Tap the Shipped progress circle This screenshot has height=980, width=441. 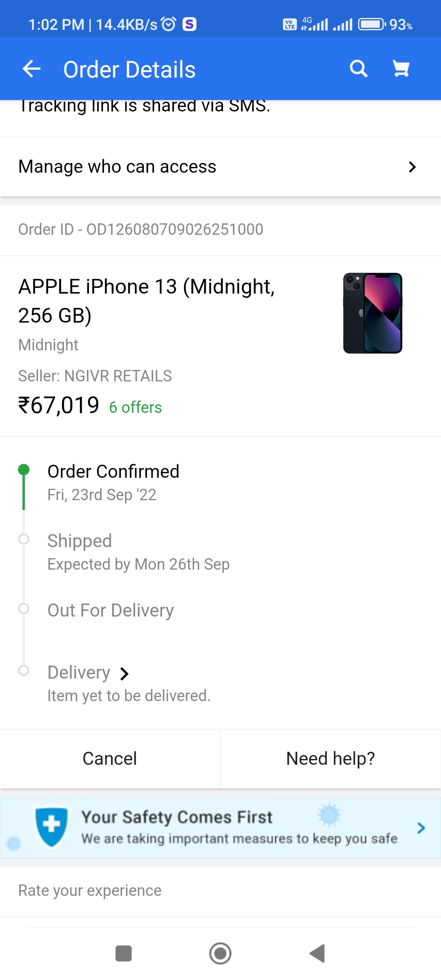coord(23,539)
